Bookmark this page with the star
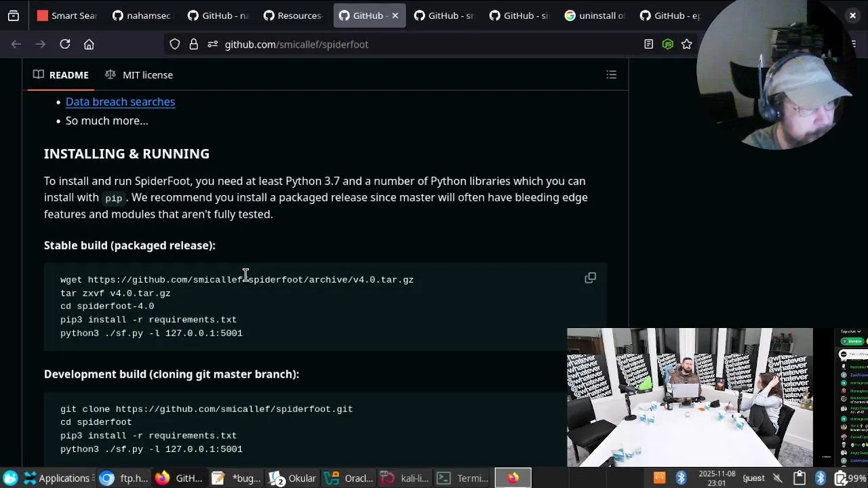 coord(687,44)
